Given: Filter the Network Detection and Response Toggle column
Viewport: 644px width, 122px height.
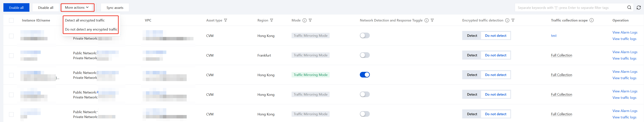Looking at the screenshot, I should [x=432, y=20].
